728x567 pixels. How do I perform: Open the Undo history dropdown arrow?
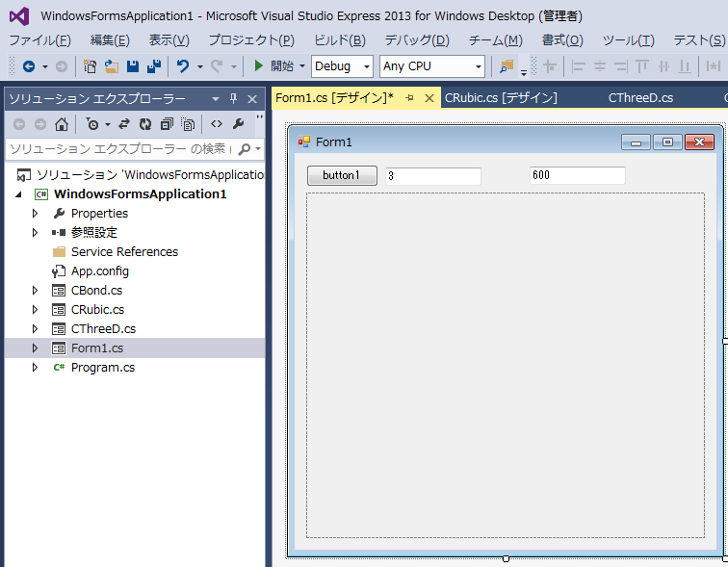(200, 66)
